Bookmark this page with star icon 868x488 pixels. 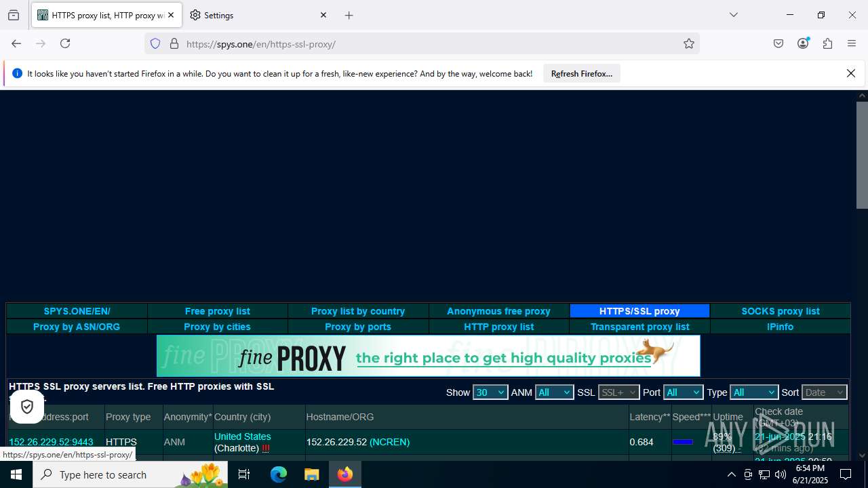point(689,43)
